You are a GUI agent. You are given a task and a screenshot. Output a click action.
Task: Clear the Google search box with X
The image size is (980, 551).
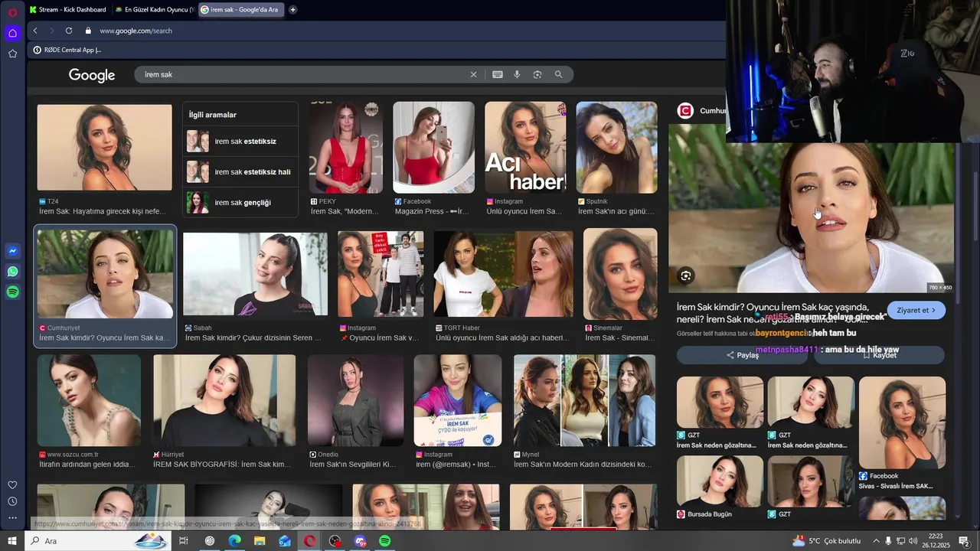(x=473, y=74)
